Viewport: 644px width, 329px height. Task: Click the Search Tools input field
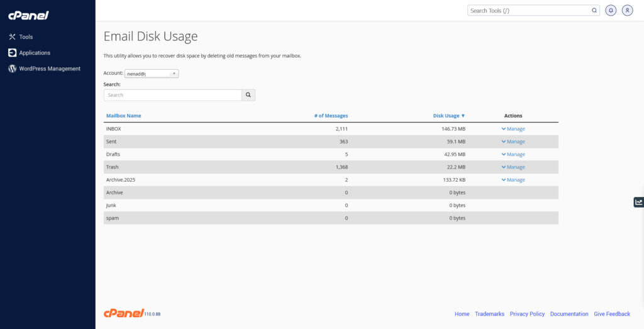pos(528,11)
